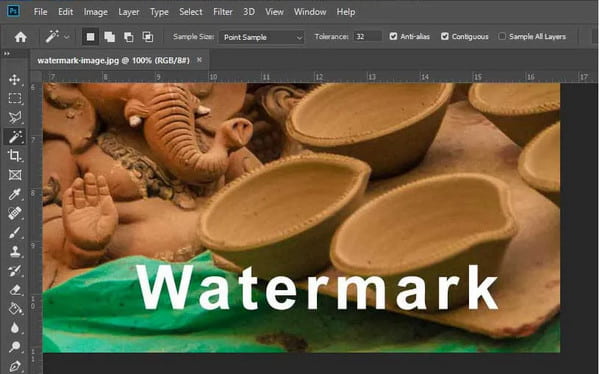
Task: Open the Layer menu
Action: [x=129, y=12]
